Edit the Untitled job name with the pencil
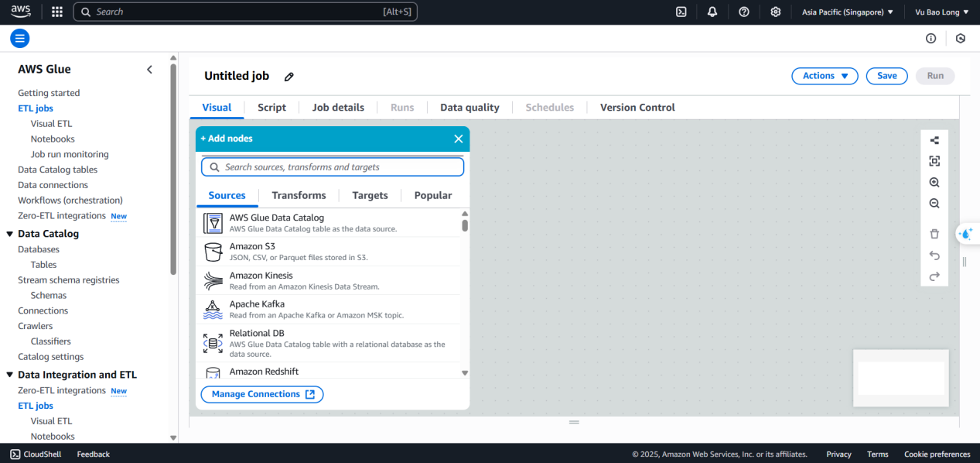 pyautogui.click(x=289, y=77)
